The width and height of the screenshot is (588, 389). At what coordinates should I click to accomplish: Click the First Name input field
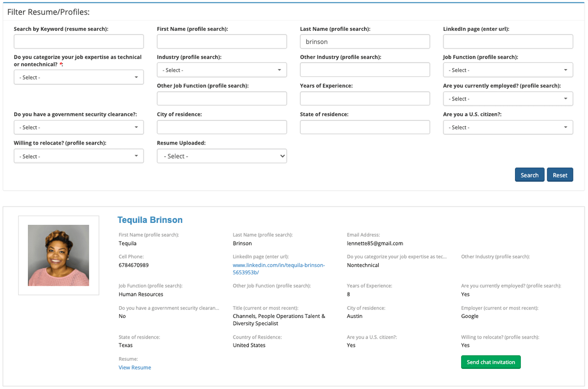pos(221,42)
